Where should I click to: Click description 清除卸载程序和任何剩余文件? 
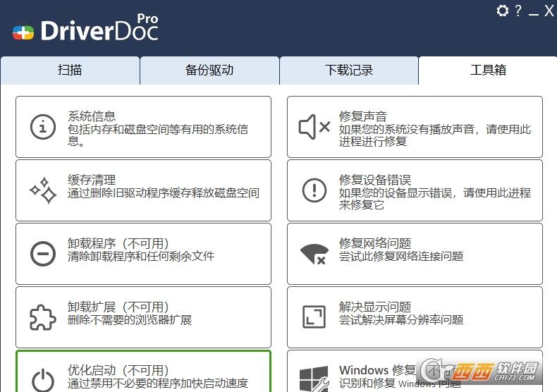coord(141,256)
